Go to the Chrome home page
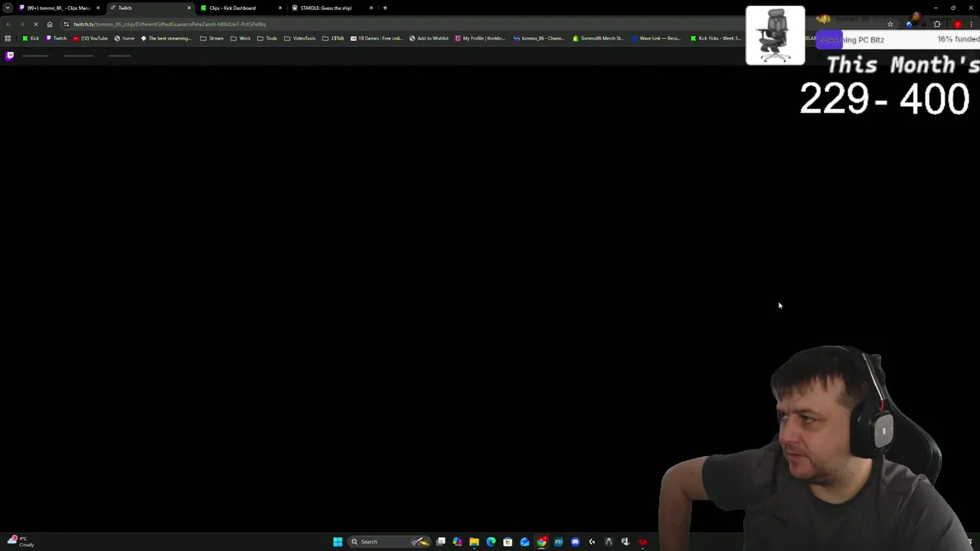The height and width of the screenshot is (551, 980). [50, 24]
